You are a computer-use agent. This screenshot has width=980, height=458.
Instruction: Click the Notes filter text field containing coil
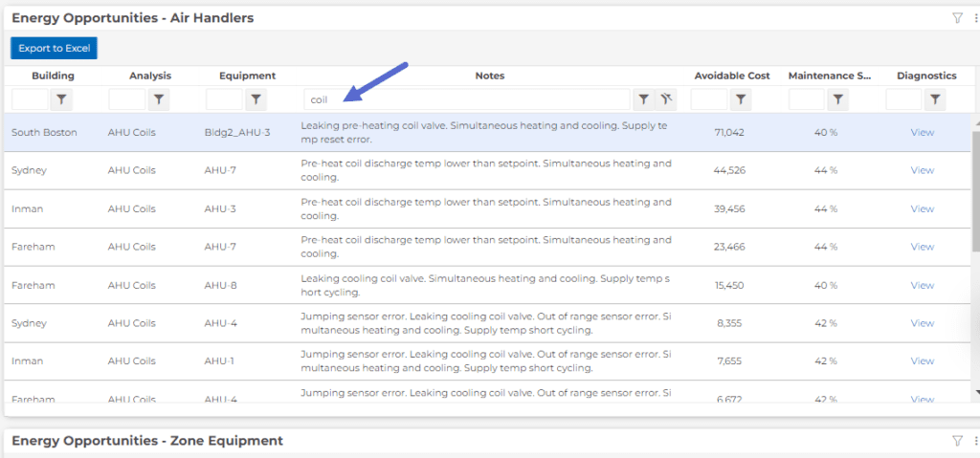click(467, 99)
